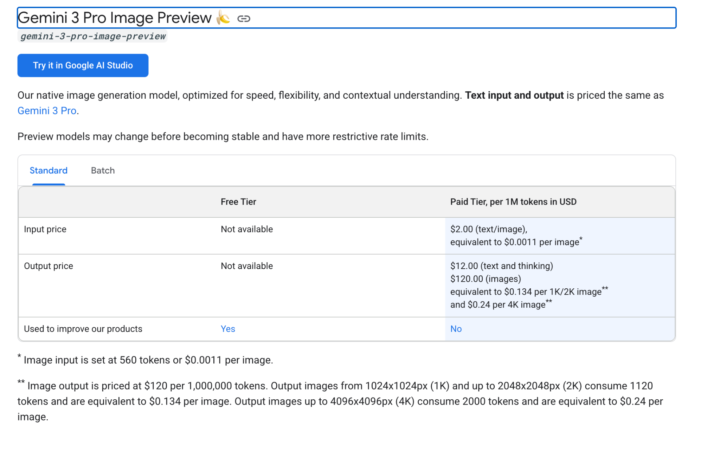Open the Yes link under Free Tier
The height and width of the screenshot is (452, 720).
coord(228,329)
